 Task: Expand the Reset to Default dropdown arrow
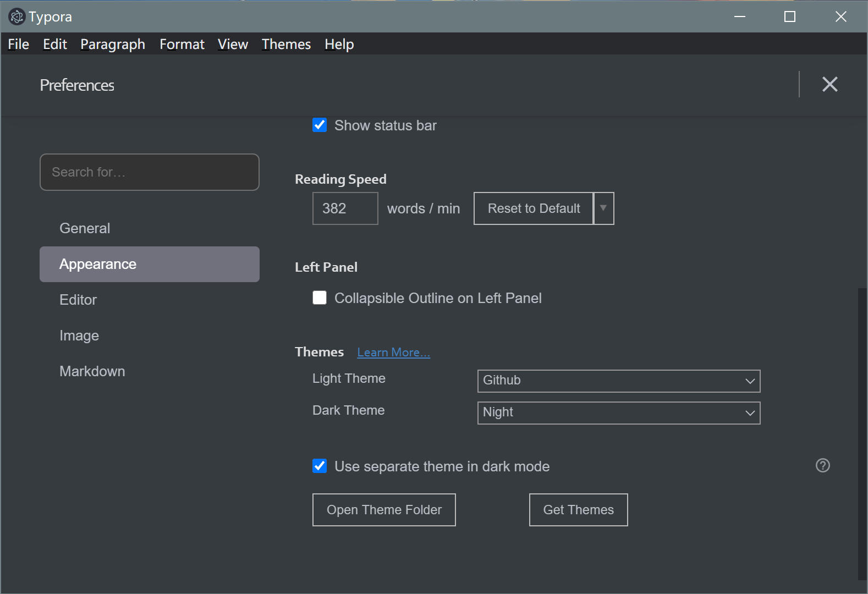pos(603,208)
